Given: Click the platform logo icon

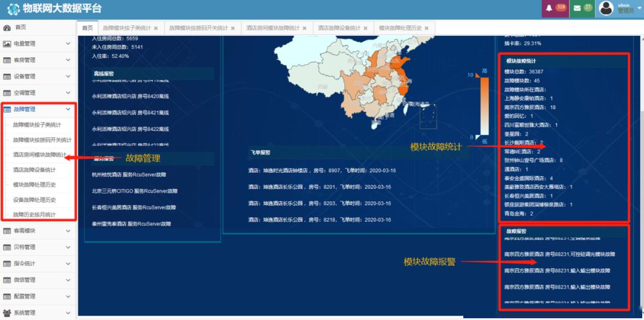Looking at the screenshot, I should [x=13, y=9].
